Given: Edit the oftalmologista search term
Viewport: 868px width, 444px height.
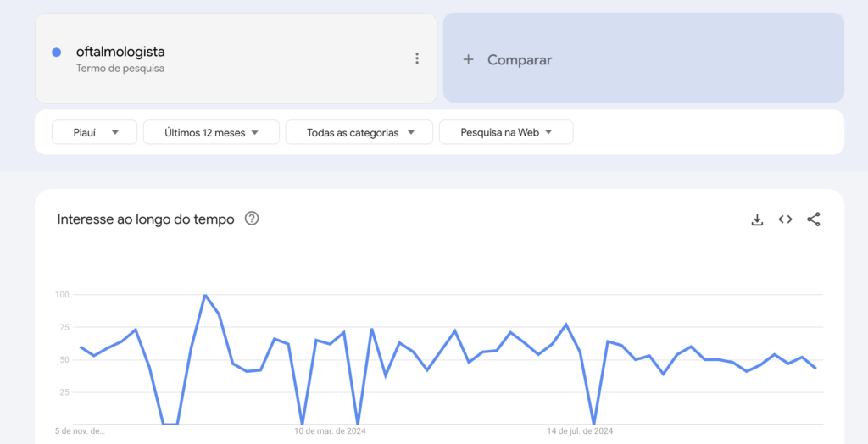Looking at the screenshot, I should [120, 52].
